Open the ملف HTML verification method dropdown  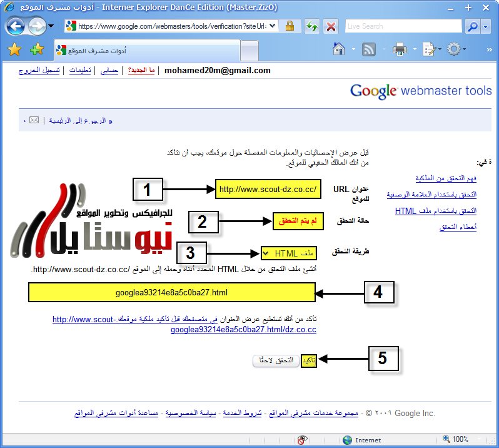[x=289, y=254]
